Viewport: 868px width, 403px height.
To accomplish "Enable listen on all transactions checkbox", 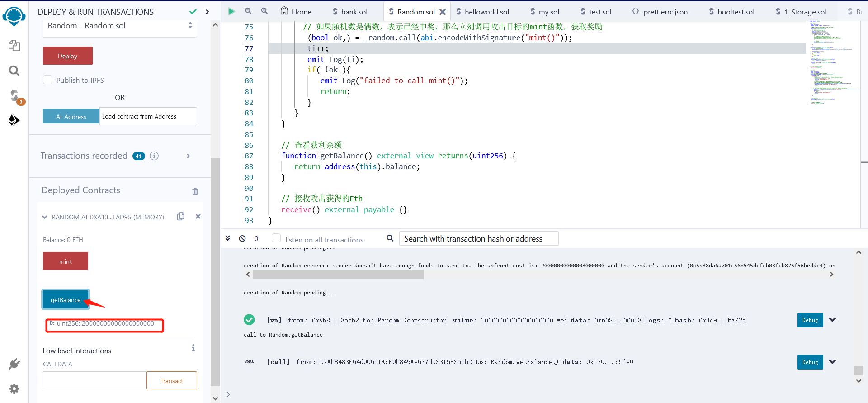I will (x=276, y=238).
